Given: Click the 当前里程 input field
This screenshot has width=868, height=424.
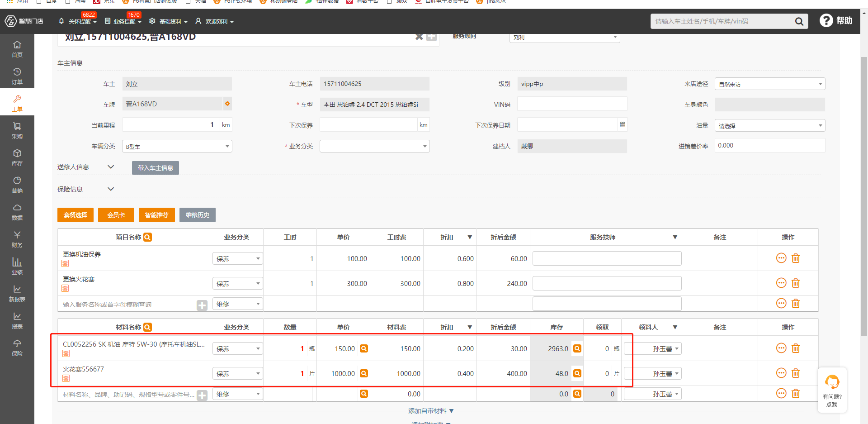Looking at the screenshot, I should pyautogui.click(x=171, y=124).
